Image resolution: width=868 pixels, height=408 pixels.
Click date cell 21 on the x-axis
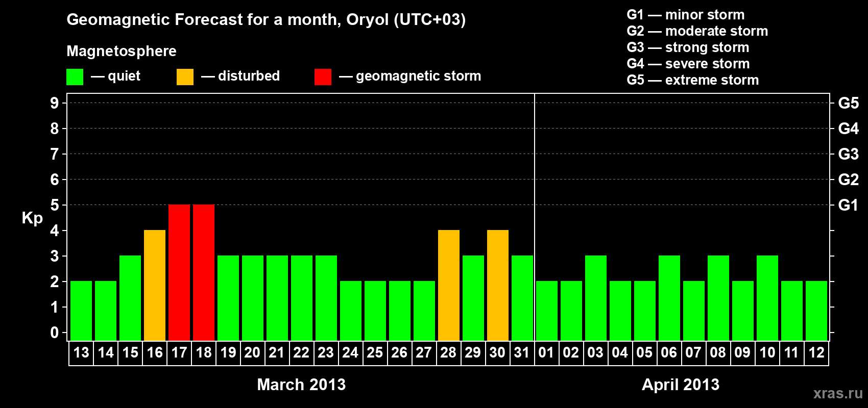pyautogui.click(x=277, y=353)
